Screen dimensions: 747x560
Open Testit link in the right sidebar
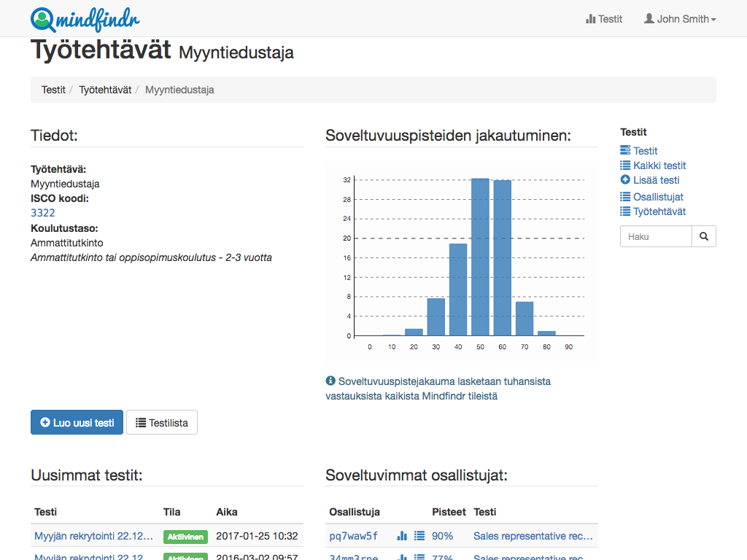645,151
